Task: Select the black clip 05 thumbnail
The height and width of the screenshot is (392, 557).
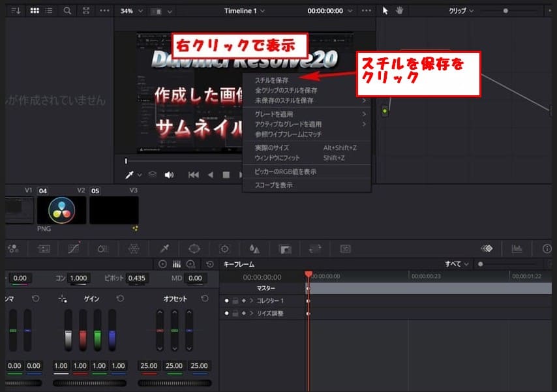Action: point(114,211)
